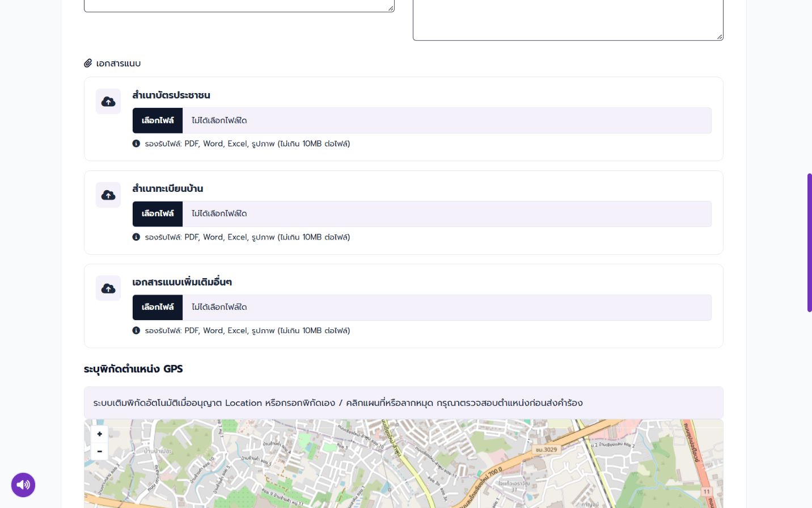Click the ทม.3029 road label on map
Screen dimensions: 812x508
point(546,450)
